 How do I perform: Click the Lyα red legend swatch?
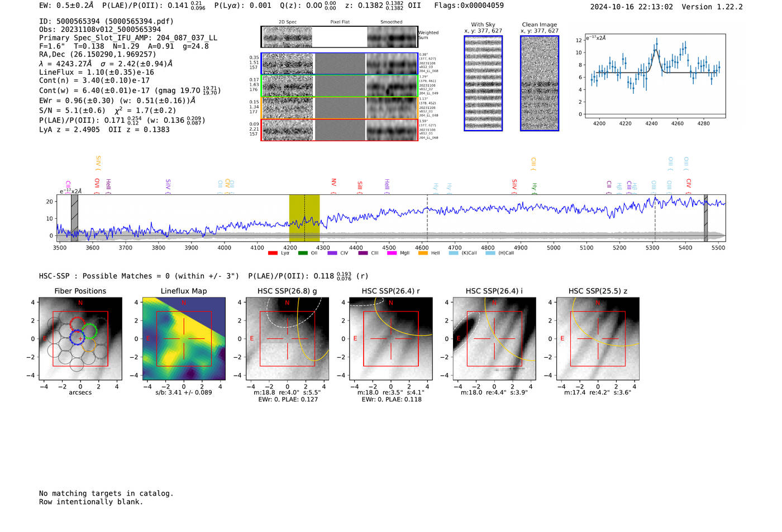(273, 253)
